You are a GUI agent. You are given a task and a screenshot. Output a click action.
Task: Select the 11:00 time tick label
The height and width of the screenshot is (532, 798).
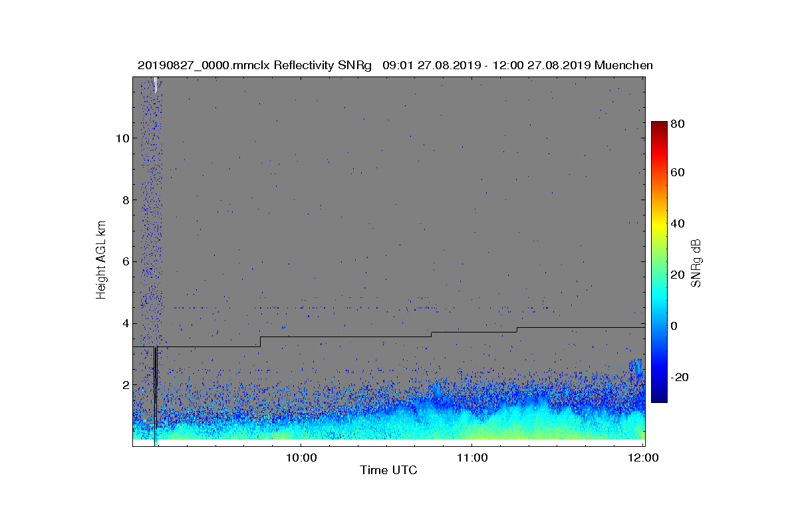472,458
